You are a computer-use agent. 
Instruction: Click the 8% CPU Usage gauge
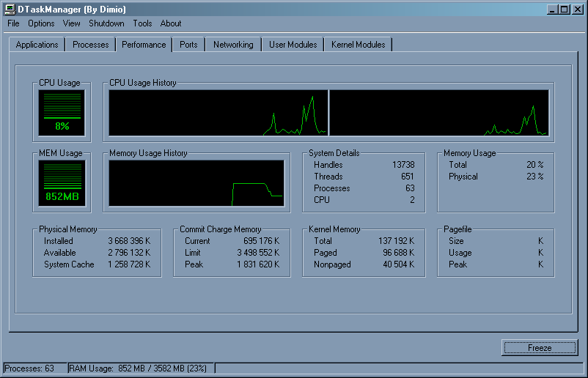click(62, 113)
